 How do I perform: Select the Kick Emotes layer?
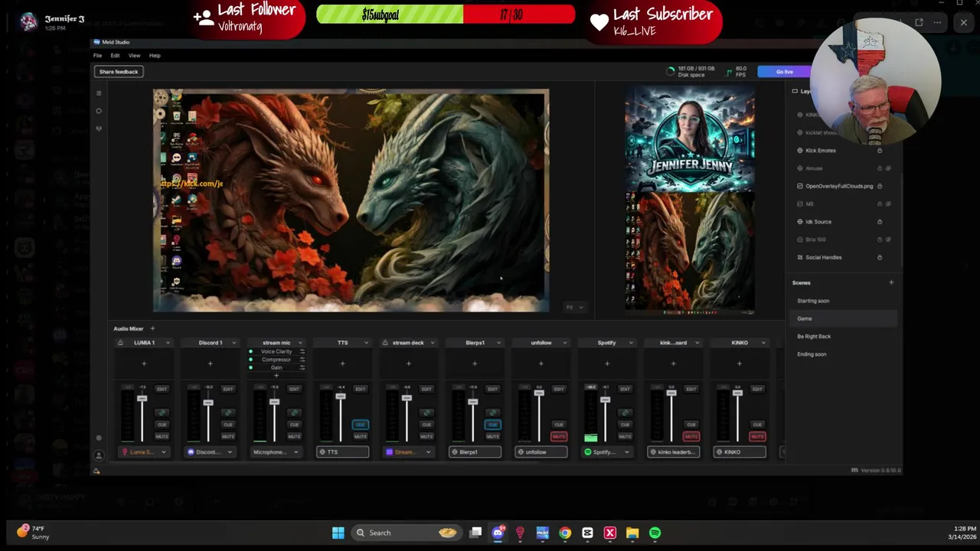tap(820, 150)
